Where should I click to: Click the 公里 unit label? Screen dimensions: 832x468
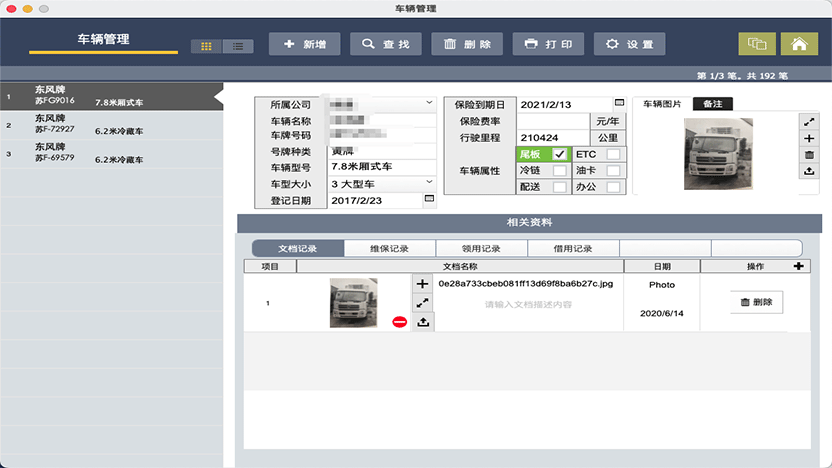pyautogui.click(x=608, y=137)
